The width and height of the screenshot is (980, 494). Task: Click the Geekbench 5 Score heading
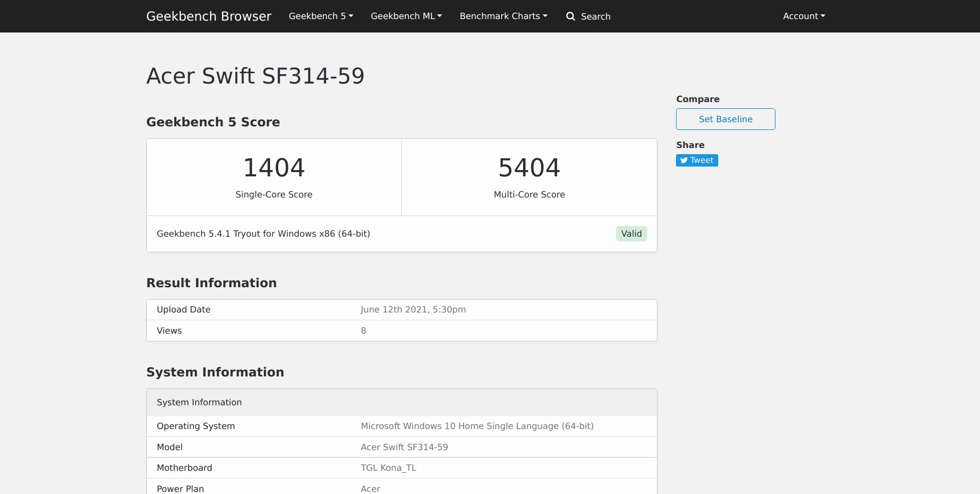213,122
